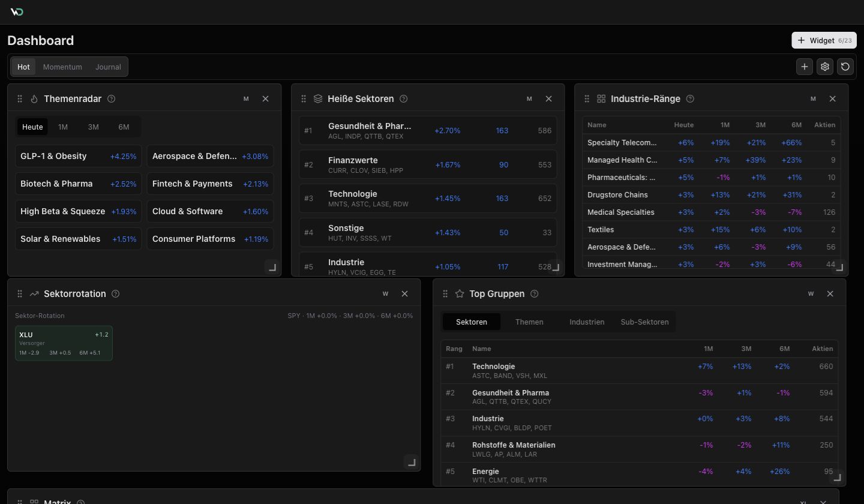Grab the Industrie-Ränge drag handle
The image size is (864, 504).
coord(587,98)
